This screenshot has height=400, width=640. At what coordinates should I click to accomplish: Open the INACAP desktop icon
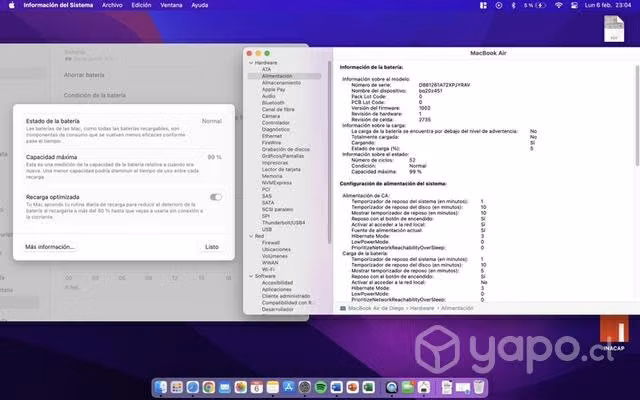click(x=614, y=333)
